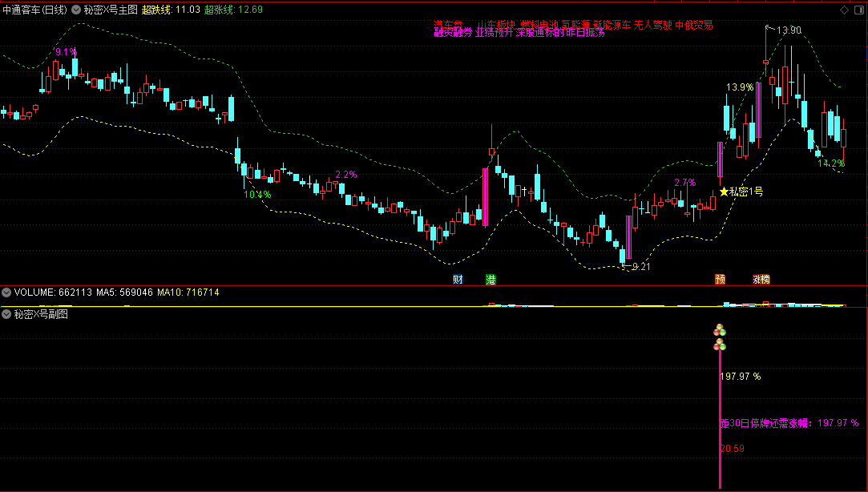Open the 无人驾驶 concept tag
Screen dimensions: 868x492
(x=652, y=24)
